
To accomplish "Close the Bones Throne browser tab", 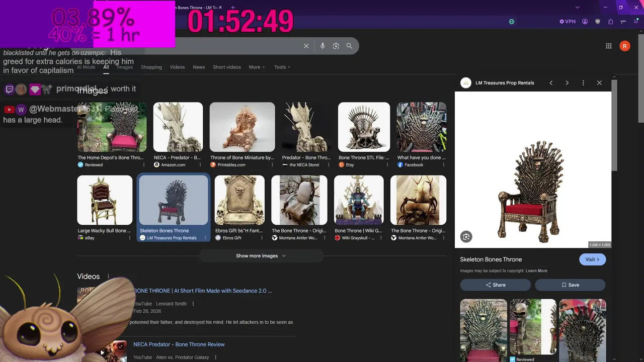I will pos(220,8).
